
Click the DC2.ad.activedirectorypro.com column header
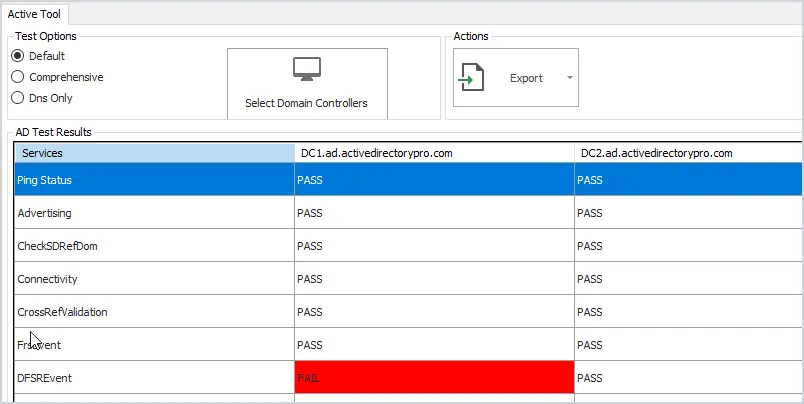tap(688, 153)
